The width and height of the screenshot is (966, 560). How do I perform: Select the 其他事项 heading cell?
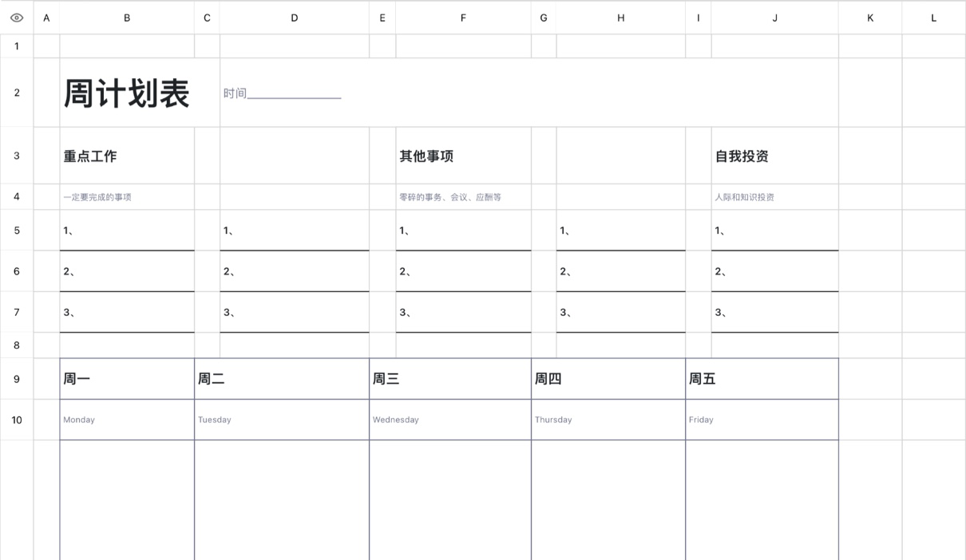click(463, 156)
